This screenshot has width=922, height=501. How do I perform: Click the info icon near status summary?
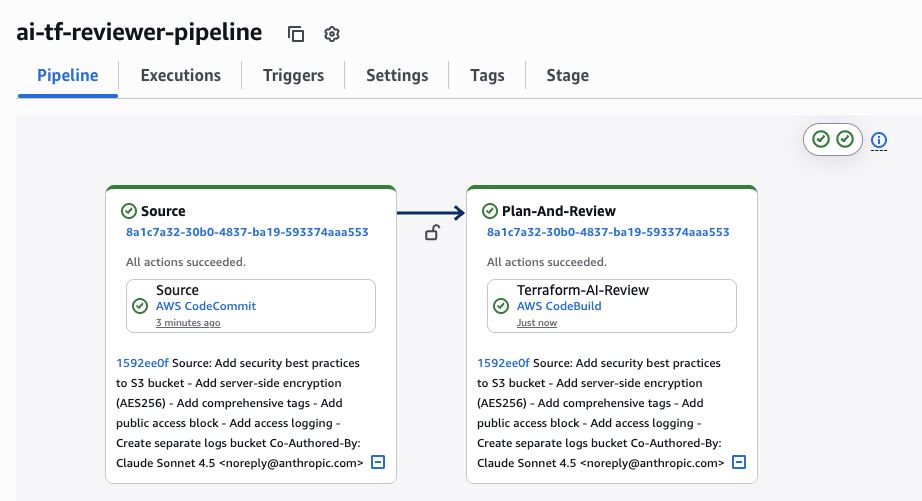[x=878, y=140]
